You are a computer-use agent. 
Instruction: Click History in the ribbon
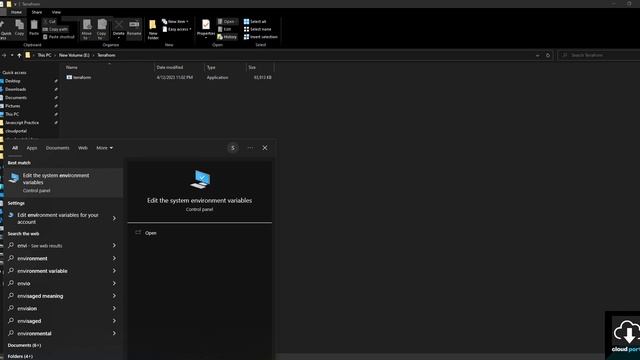pos(227,37)
